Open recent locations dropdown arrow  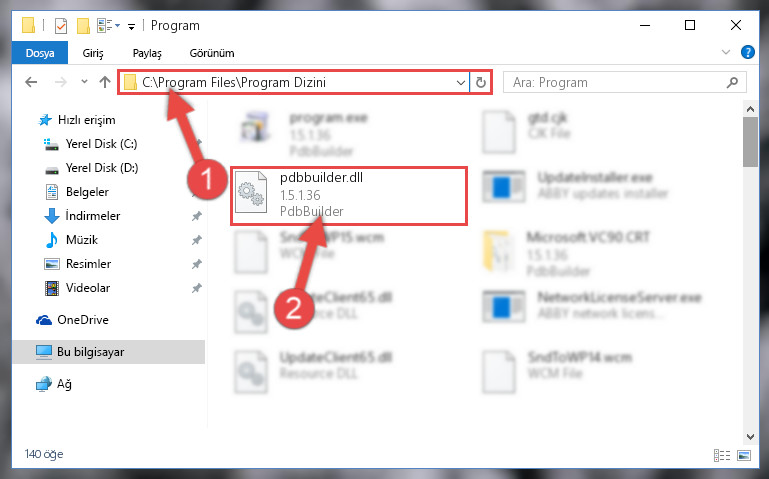pyautogui.click(x=84, y=82)
